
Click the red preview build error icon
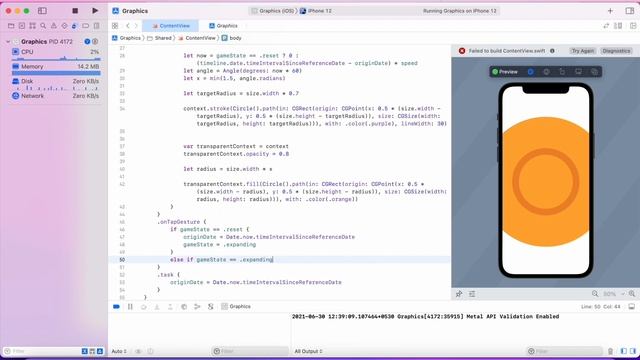pyautogui.click(x=462, y=51)
